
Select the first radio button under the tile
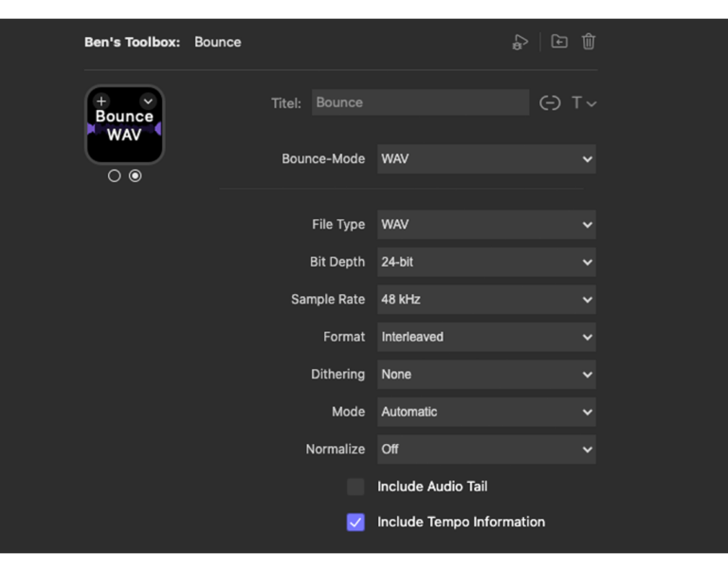point(115,175)
